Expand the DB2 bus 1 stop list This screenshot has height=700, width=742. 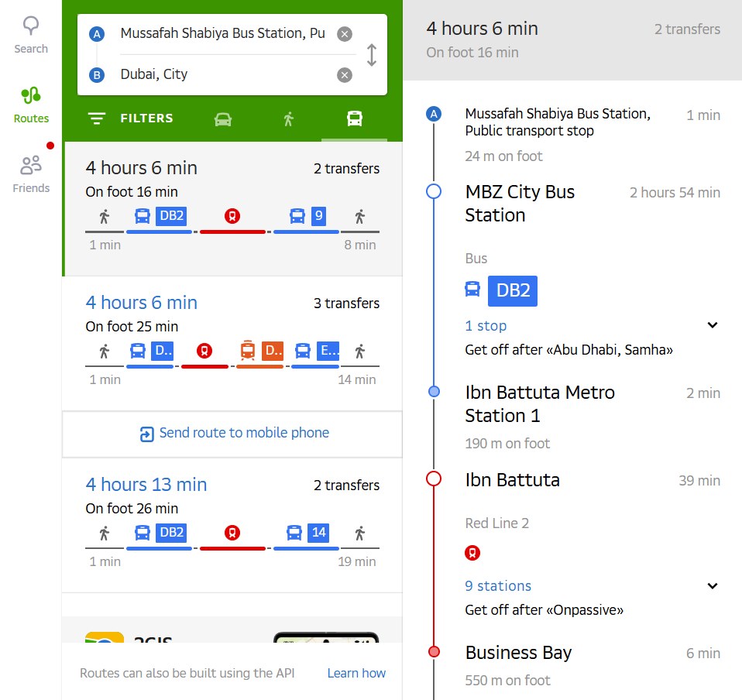pos(713,325)
